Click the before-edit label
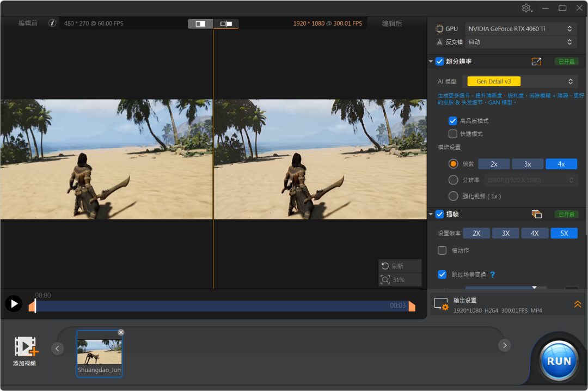588x391 pixels. pyautogui.click(x=28, y=23)
